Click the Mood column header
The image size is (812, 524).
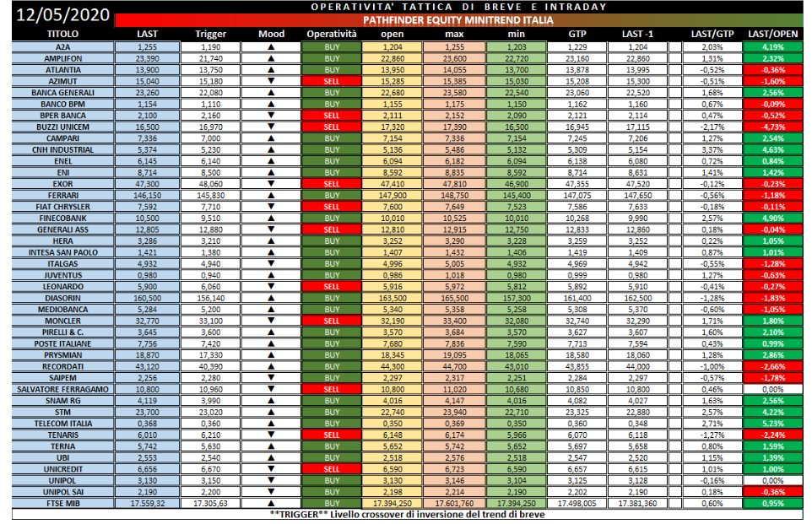point(271,34)
